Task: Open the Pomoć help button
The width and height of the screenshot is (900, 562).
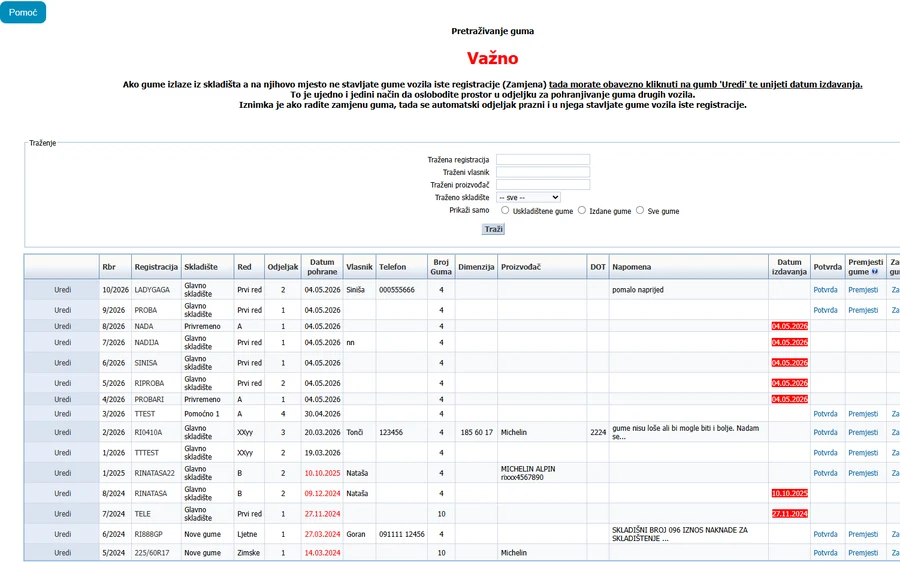Action: [23, 12]
